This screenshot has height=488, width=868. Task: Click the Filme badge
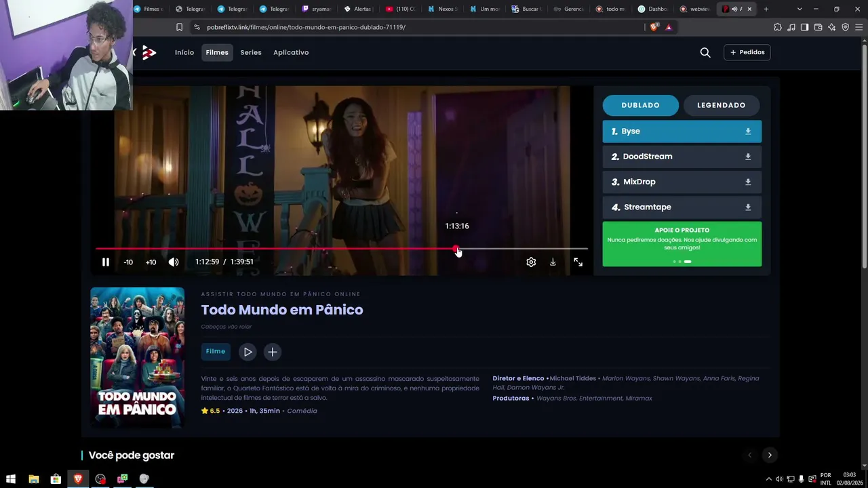[216, 351]
